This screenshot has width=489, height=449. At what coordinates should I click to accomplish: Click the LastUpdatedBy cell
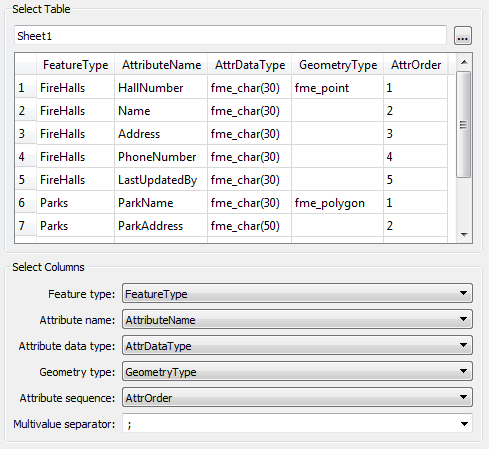pyautogui.click(x=161, y=180)
